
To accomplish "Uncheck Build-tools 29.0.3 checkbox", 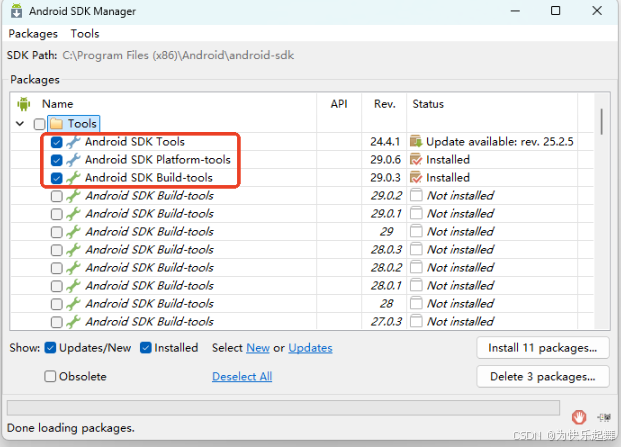I will [x=57, y=178].
